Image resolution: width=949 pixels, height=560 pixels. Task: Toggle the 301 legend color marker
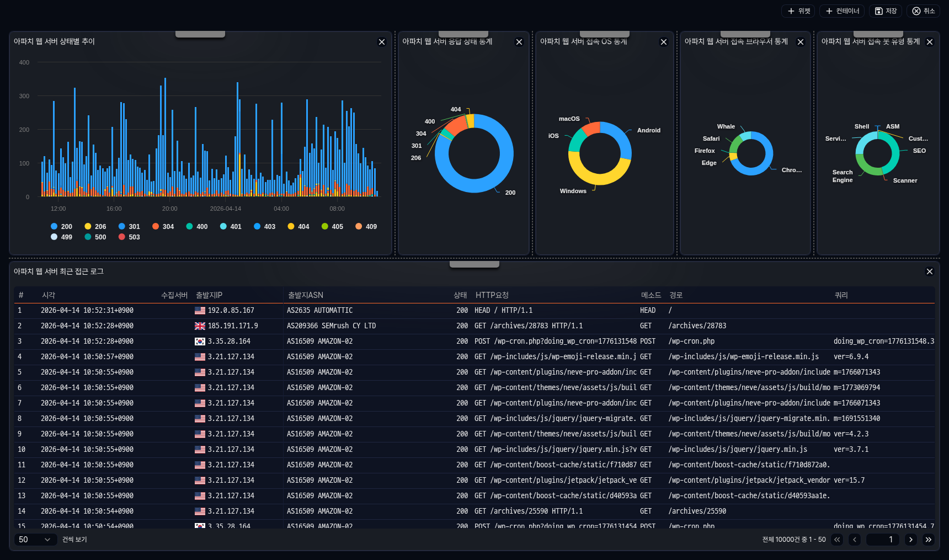(x=122, y=227)
